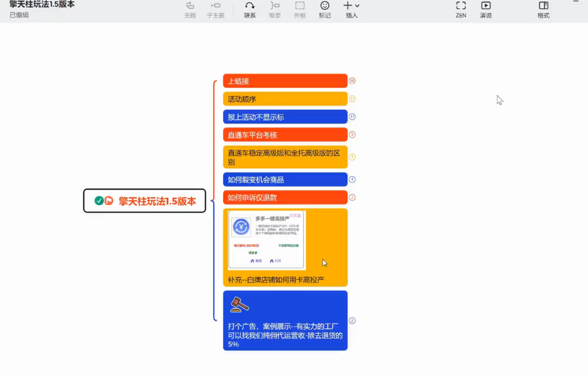The width and height of the screenshot is (588, 376).
Task: Start presentation with the 演说 icon
Action: [486, 10]
